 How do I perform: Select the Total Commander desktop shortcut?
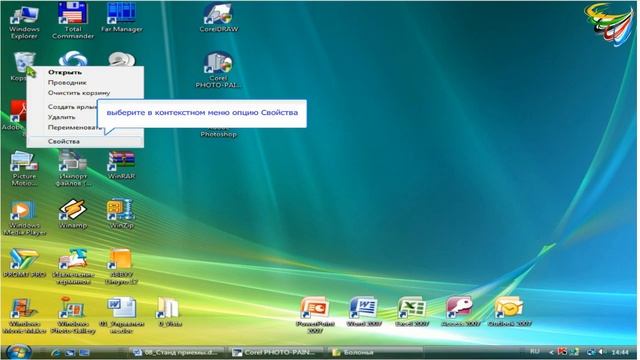73,20
